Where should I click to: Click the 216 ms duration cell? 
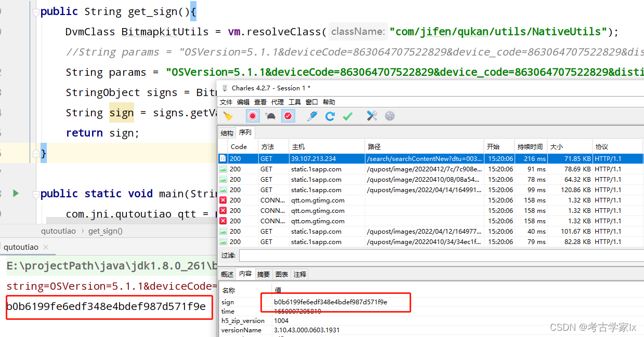click(534, 158)
